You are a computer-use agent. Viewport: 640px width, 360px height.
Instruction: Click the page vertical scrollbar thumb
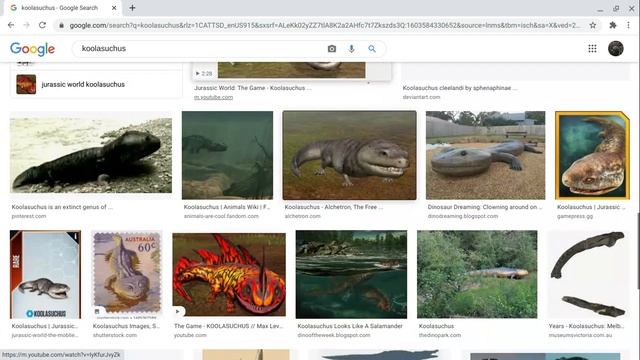638,250
